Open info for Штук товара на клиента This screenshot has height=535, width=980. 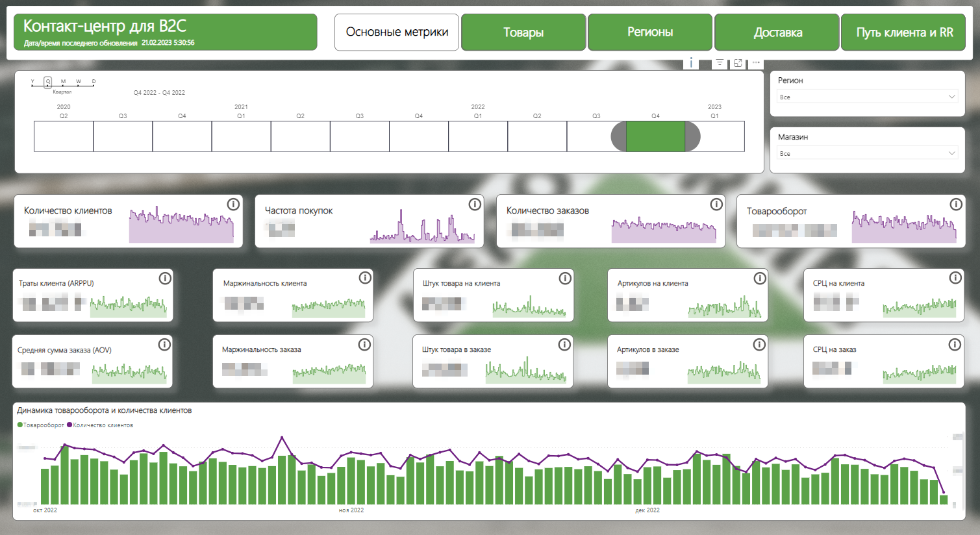[x=565, y=279]
